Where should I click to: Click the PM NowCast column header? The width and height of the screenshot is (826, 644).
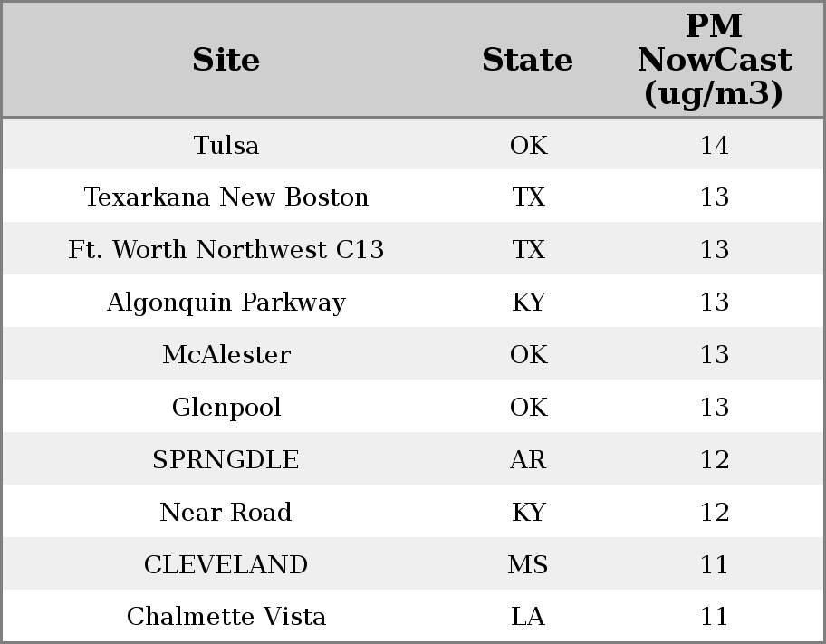point(714,60)
